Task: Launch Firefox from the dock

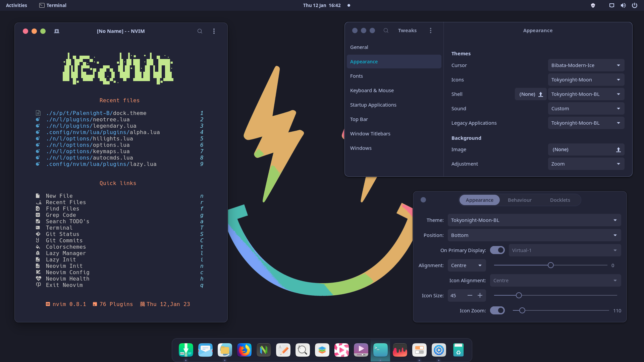Action: click(244, 350)
